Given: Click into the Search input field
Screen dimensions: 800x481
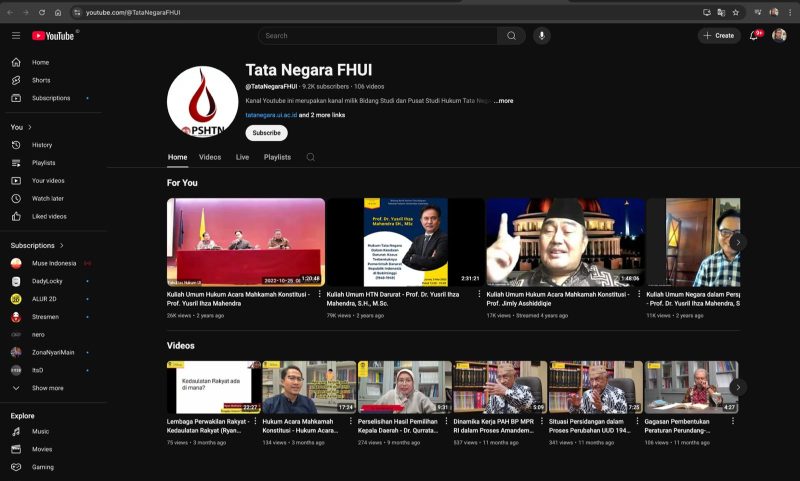Looking at the screenshot, I should point(378,36).
